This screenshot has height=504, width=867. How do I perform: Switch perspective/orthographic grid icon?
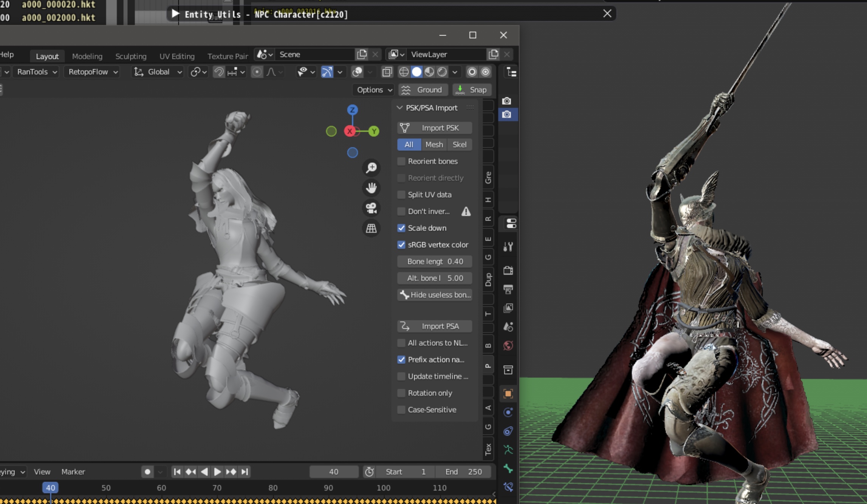(x=371, y=228)
